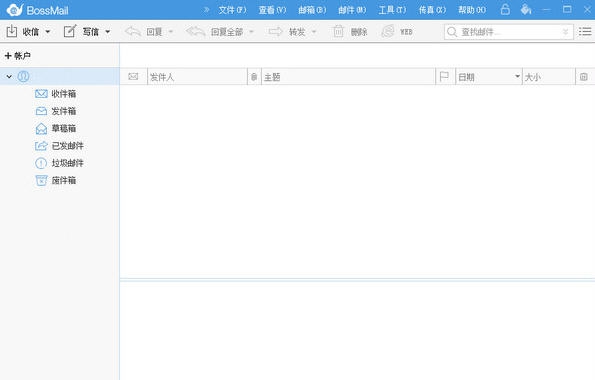Click the BossMail logo icon
Image resolution: width=595 pixels, height=380 pixels.
coord(15,9)
